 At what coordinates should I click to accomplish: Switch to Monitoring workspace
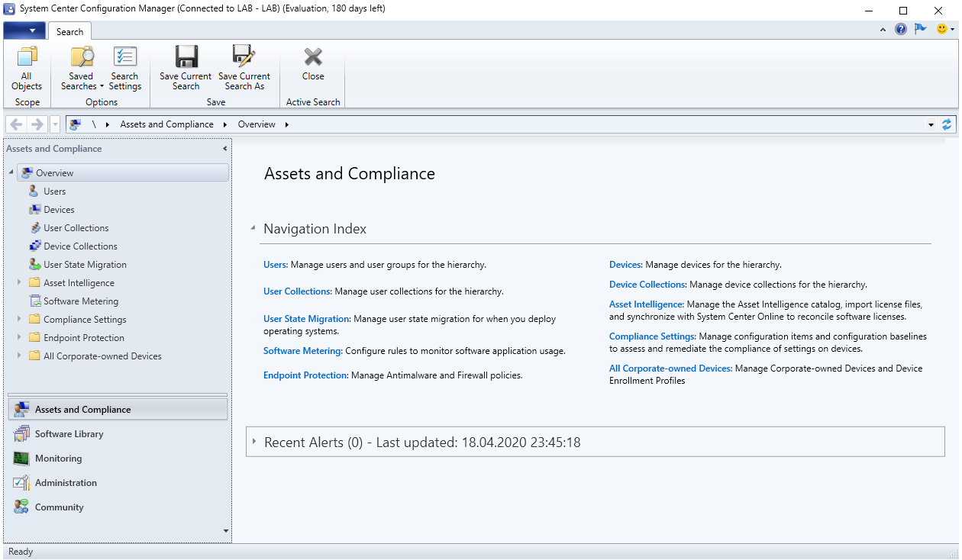click(118, 459)
